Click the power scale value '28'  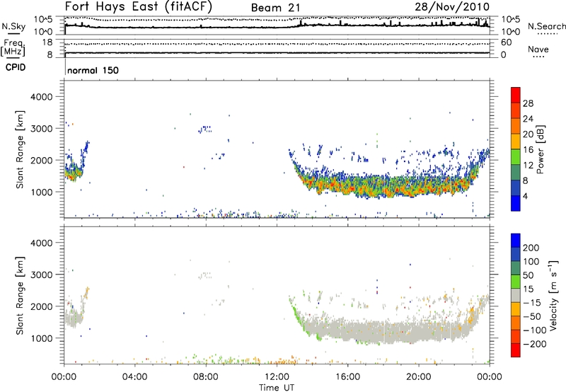528,103
